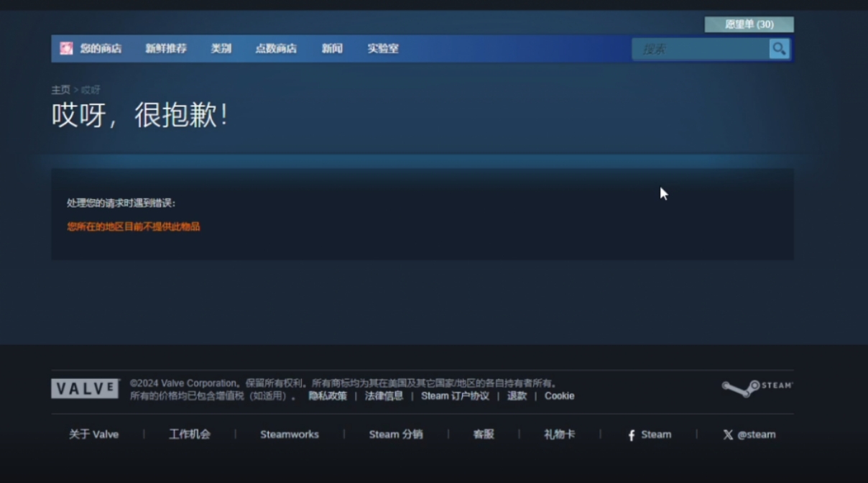The width and height of the screenshot is (868, 483).
Task: Open the 类别 menu
Action: 221,48
